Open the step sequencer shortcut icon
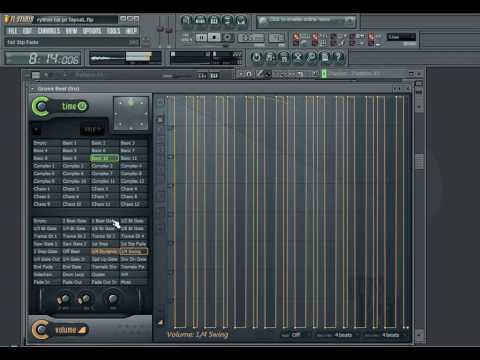This screenshot has height=360, width=480. tap(200, 20)
